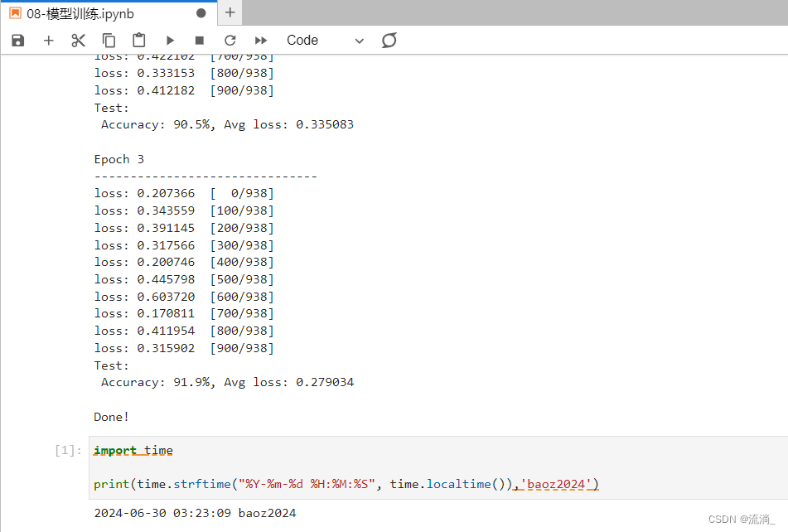Cut the selected cell with scissors icon

pos(79,40)
